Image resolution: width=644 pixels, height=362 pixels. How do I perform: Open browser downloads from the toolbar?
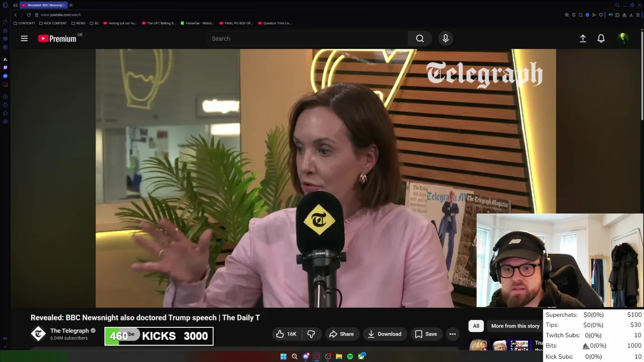click(631, 15)
